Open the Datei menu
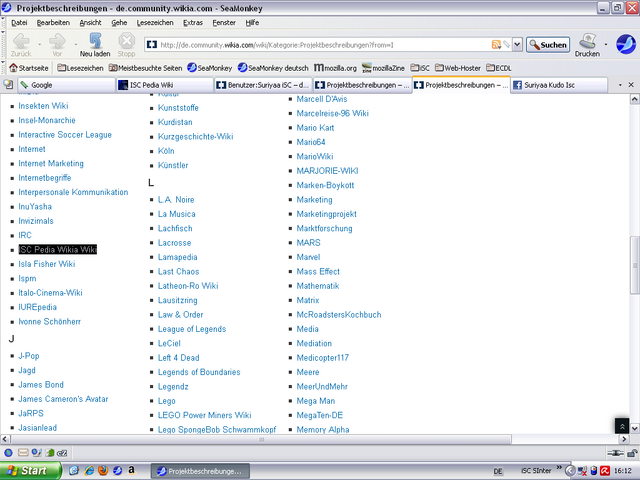The height and width of the screenshot is (480, 640). (x=19, y=22)
